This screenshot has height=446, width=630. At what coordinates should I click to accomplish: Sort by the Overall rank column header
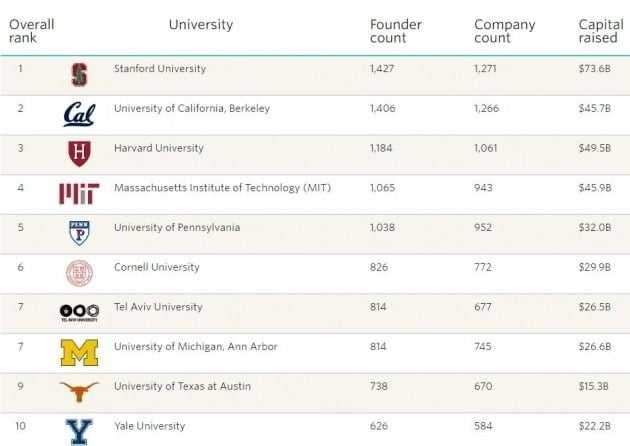(31, 31)
